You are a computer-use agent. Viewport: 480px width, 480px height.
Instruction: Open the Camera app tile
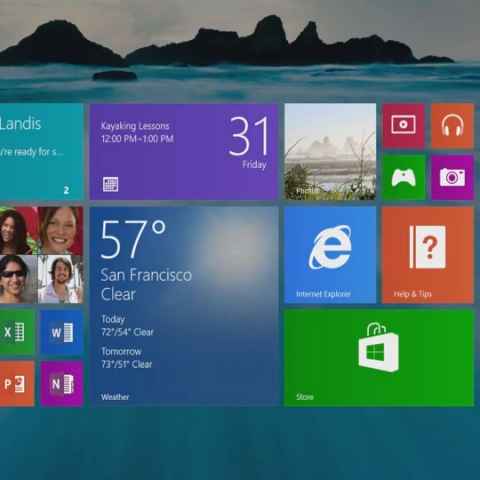coord(452,177)
